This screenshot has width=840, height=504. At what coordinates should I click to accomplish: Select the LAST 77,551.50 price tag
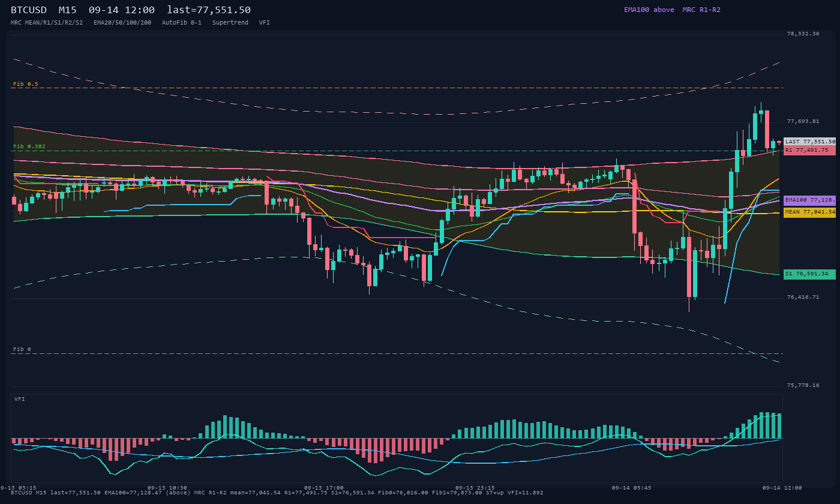pyautogui.click(x=809, y=142)
